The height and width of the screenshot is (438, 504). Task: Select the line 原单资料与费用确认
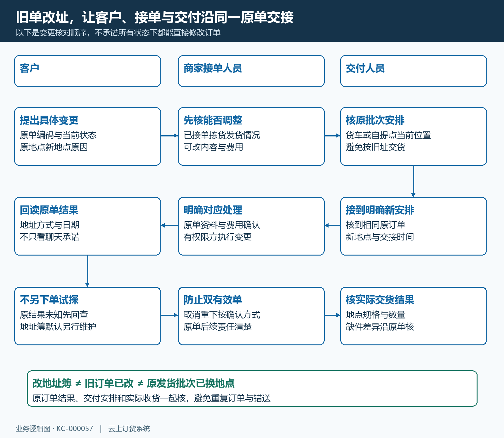tap(222, 225)
